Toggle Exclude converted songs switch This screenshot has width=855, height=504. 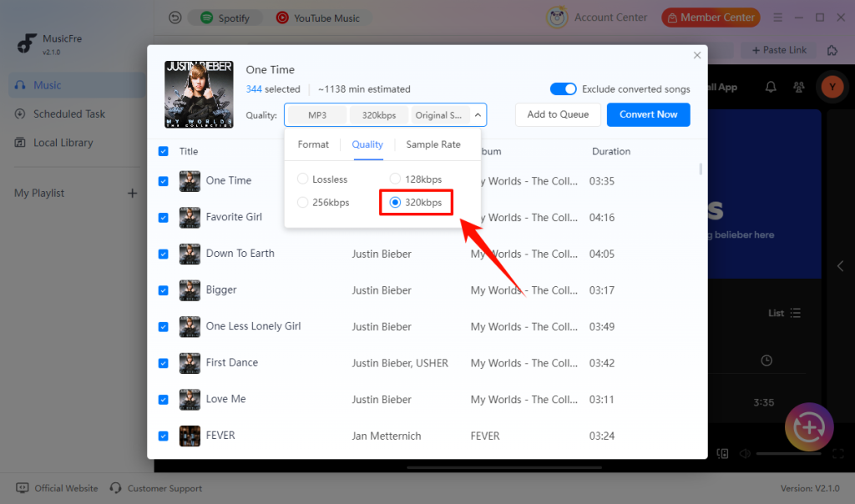[x=564, y=88]
